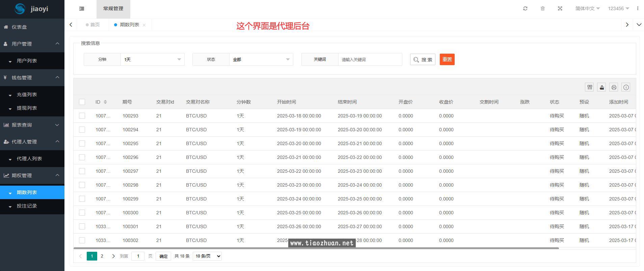Click the print table icon

pyautogui.click(x=614, y=87)
